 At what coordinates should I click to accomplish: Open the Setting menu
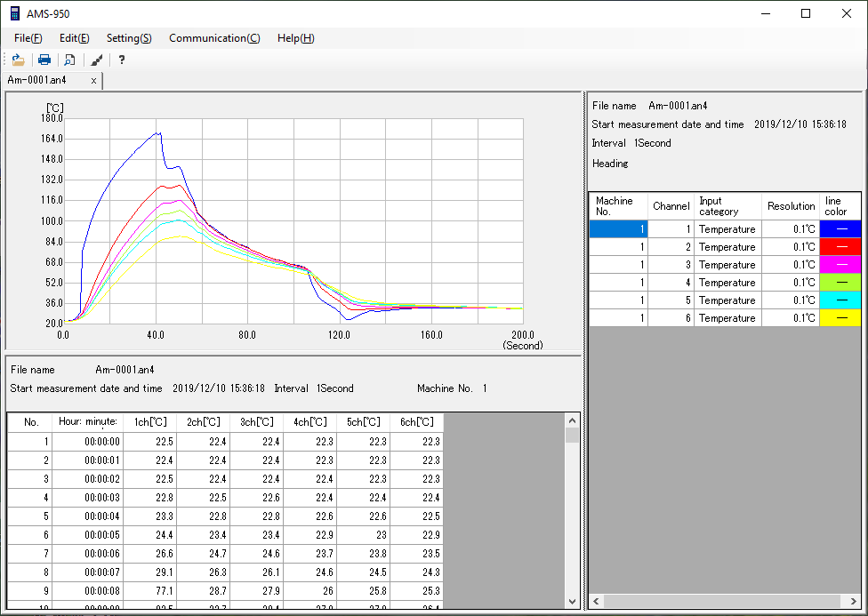click(x=129, y=38)
